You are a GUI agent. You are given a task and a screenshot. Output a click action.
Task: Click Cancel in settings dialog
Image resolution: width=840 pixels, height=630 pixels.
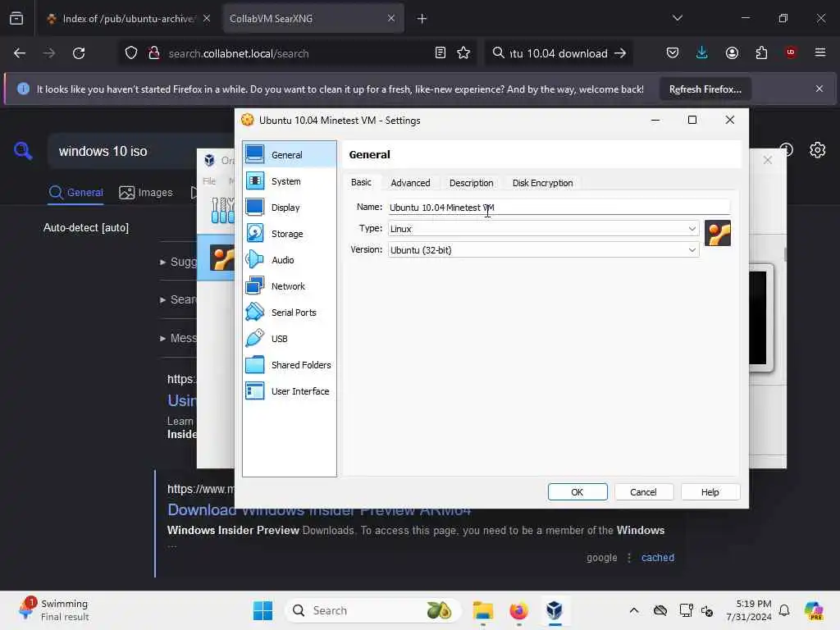point(643,492)
